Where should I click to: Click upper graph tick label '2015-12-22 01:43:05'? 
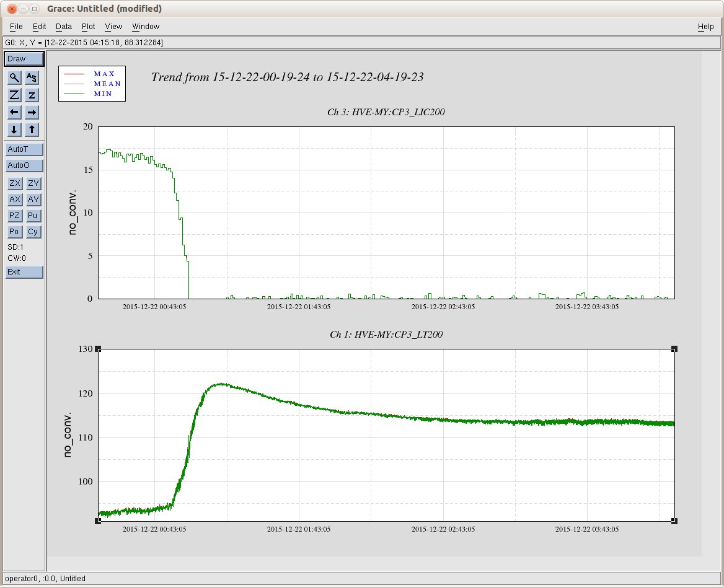tap(299, 307)
